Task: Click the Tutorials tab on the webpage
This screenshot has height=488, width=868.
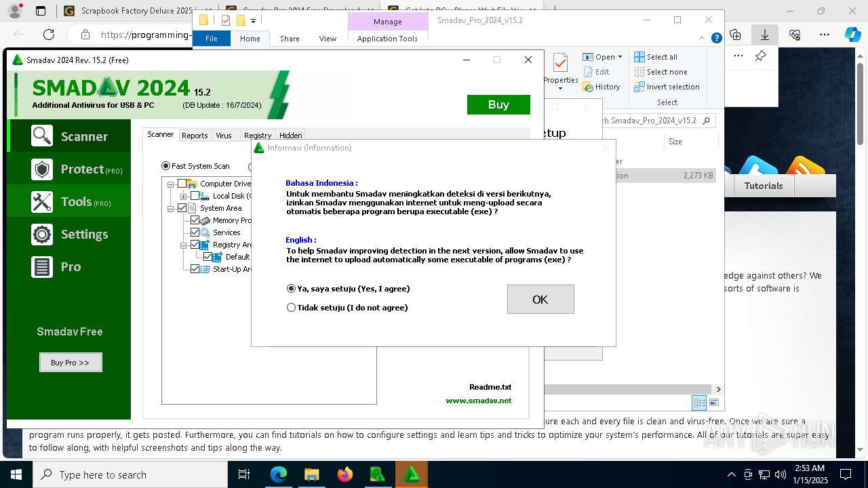Action: (x=764, y=186)
